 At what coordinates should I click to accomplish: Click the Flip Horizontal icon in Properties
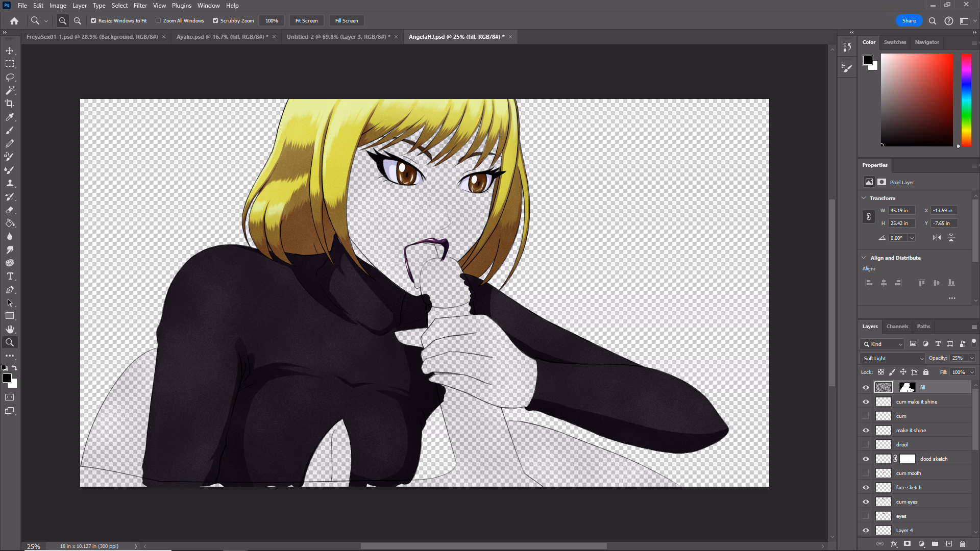937,238
